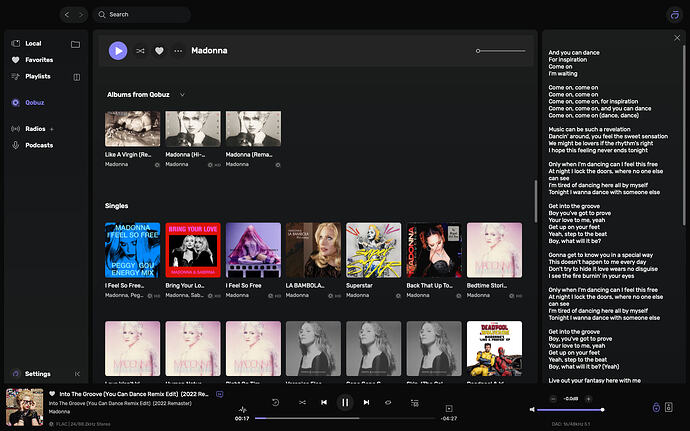Image resolution: width=690 pixels, height=431 pixels.
Task: Click the folder icon next to Local
Action: [76, 44]
